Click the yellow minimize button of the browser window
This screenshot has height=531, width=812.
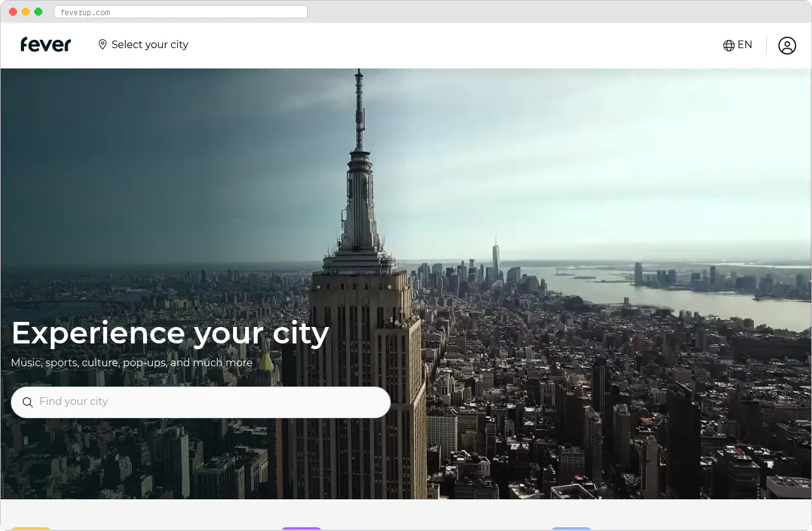click(25, 11)
